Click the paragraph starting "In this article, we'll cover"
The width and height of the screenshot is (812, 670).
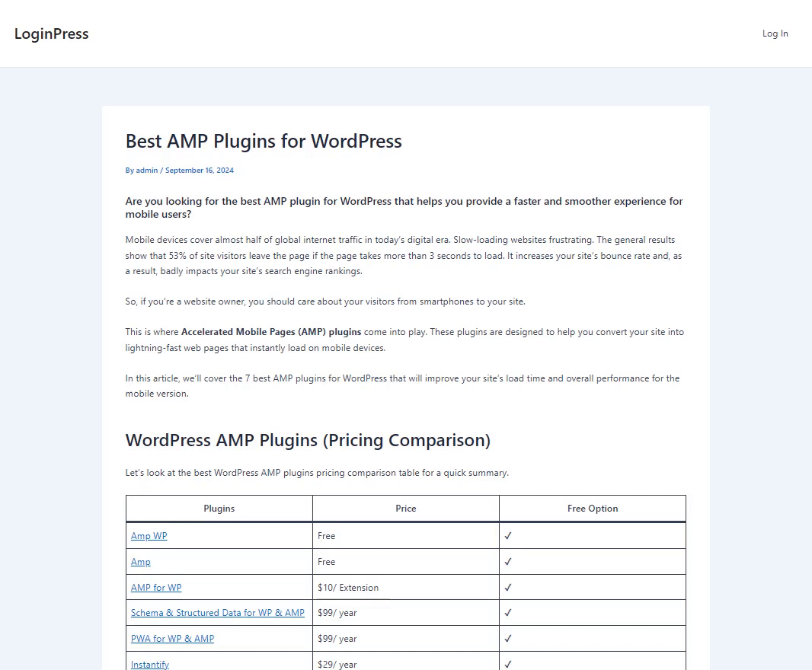point(402,386)
